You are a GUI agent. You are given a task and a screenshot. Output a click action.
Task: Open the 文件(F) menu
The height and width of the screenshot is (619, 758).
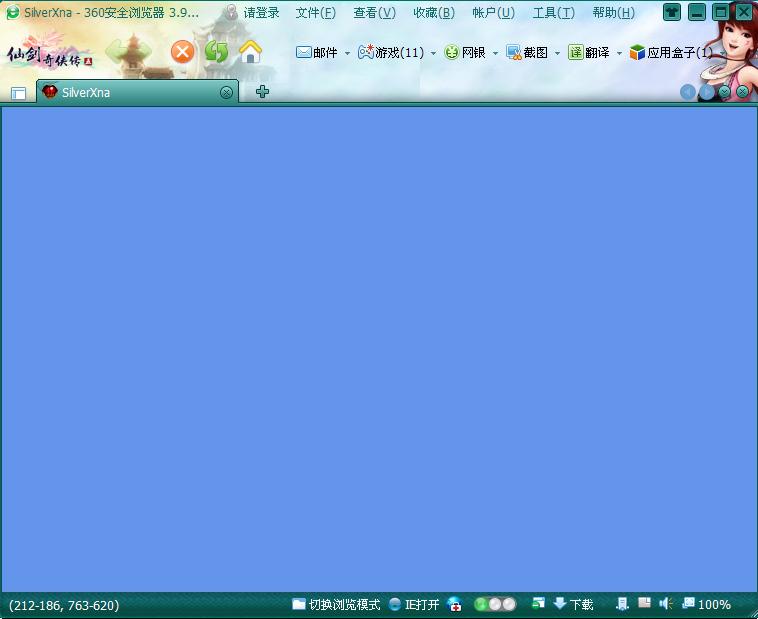click(x=315, y=13)
